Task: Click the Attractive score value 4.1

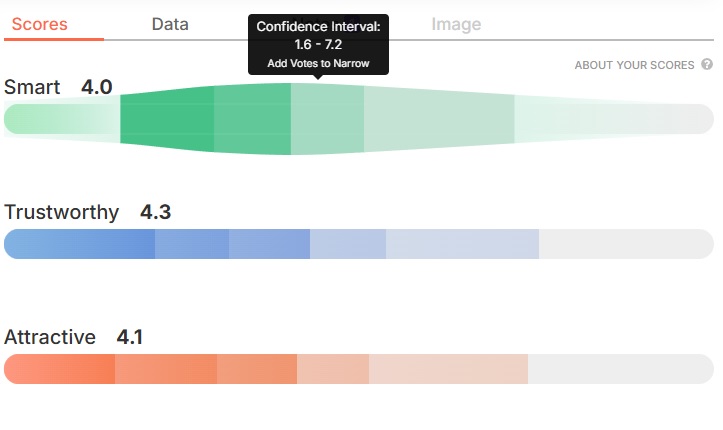Action: coord(130,337)
